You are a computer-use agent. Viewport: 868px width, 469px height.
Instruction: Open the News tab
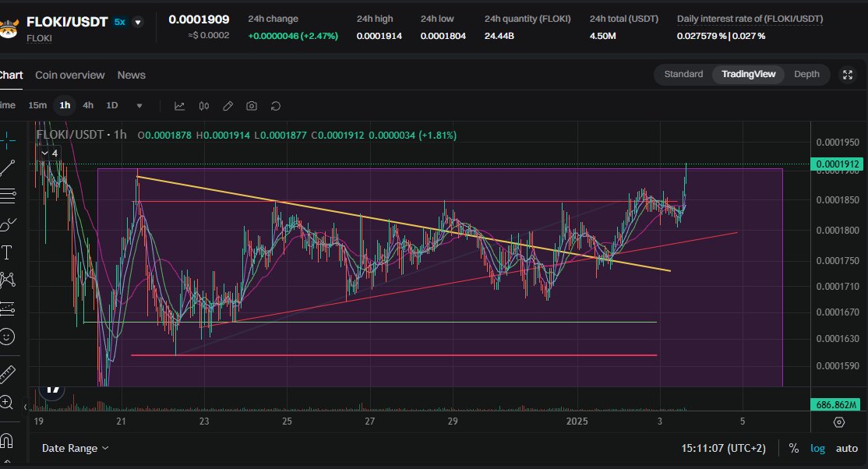(131, 75)
